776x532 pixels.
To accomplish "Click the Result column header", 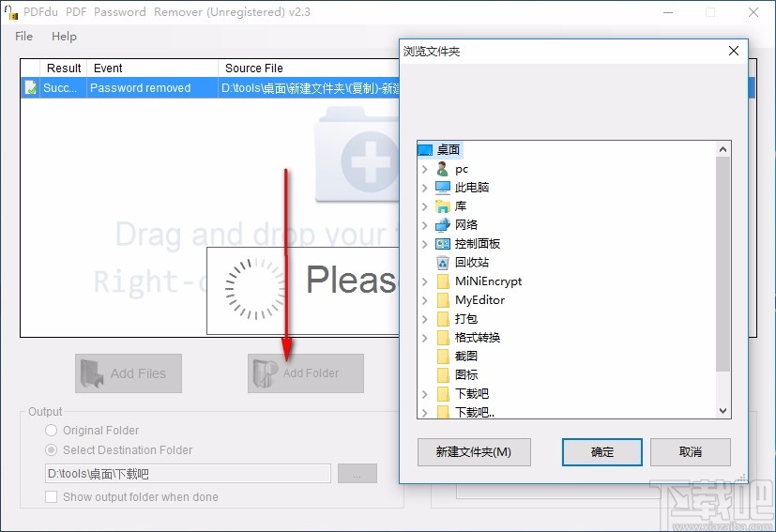I will 64,68.
